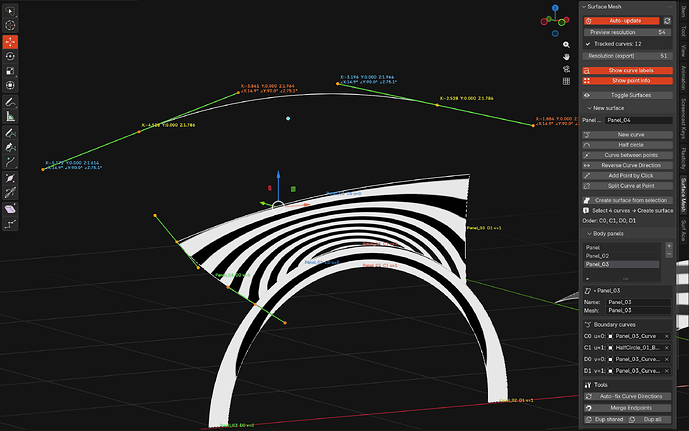Open the Plasticity sidebar tab
This screenshot has width=689, height=431.
click(x=683, y=159)
